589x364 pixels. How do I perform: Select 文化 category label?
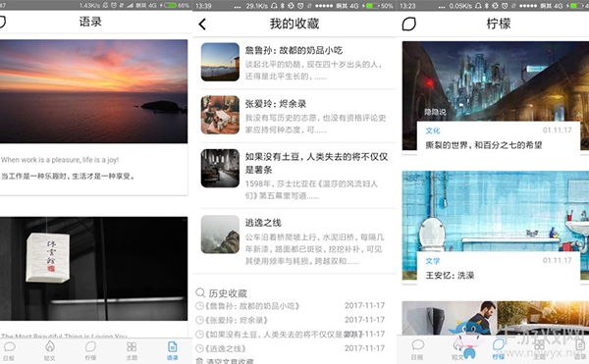point(433,130)
